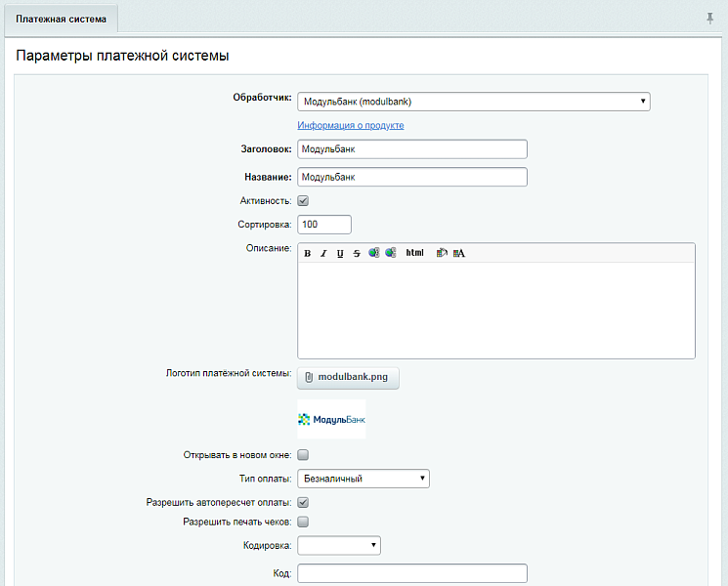Click the underline icon in the editor toolbar

tap(340, 253)
